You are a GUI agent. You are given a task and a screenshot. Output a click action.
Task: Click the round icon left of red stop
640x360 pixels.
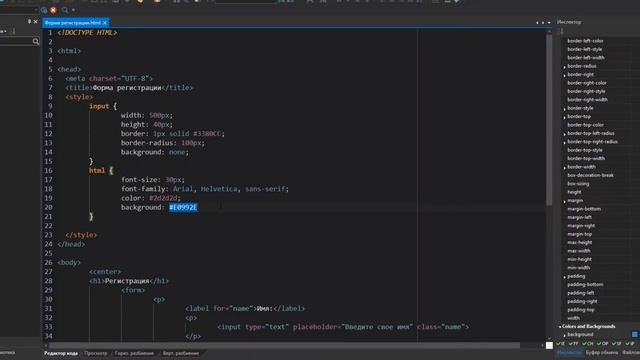[44, 10]
